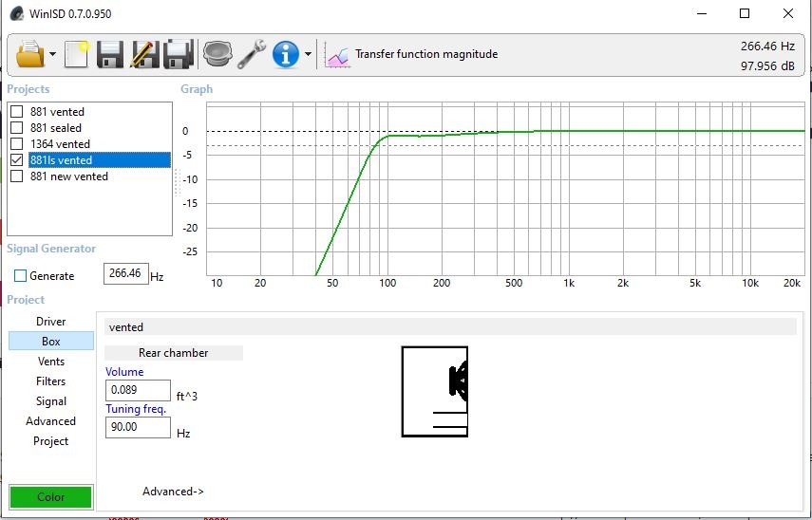The width and height of the screenshot is (812, 520).
Task: Maximize the WinISD window
Action: [x=745, y=13]
